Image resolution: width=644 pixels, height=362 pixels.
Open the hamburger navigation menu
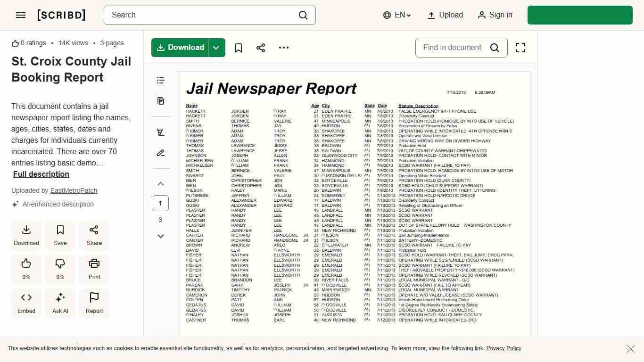click(x=20, y=15)
